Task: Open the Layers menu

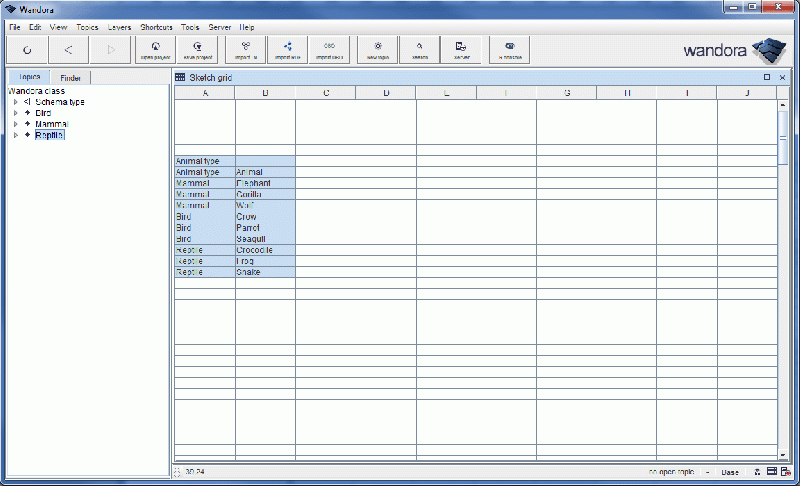Action: click(119, 27)
